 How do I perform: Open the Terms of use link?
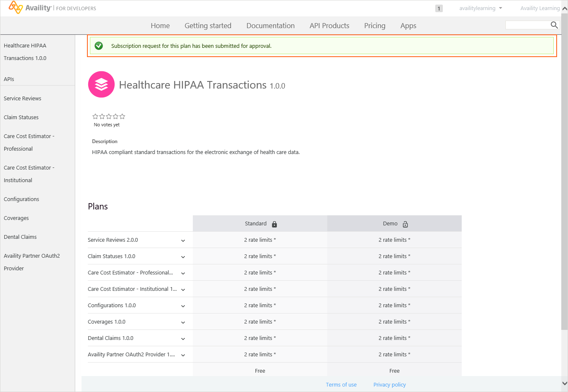point(341,384)
